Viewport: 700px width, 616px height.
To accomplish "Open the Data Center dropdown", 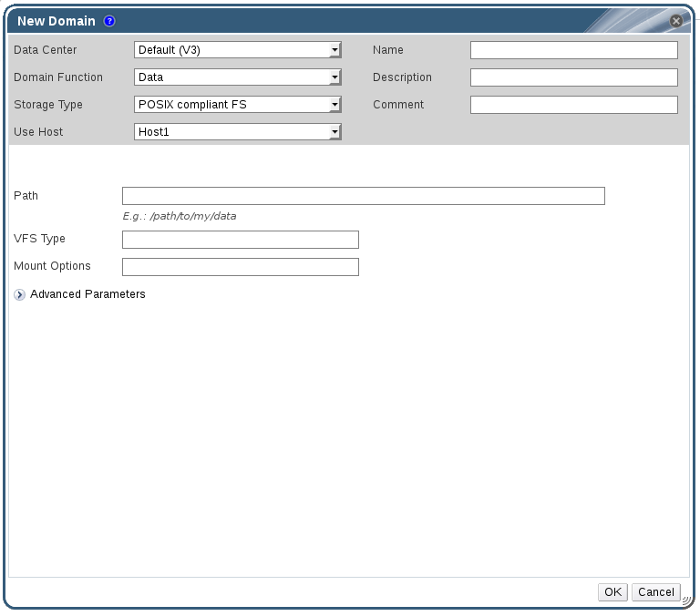I will click(237, 50).
